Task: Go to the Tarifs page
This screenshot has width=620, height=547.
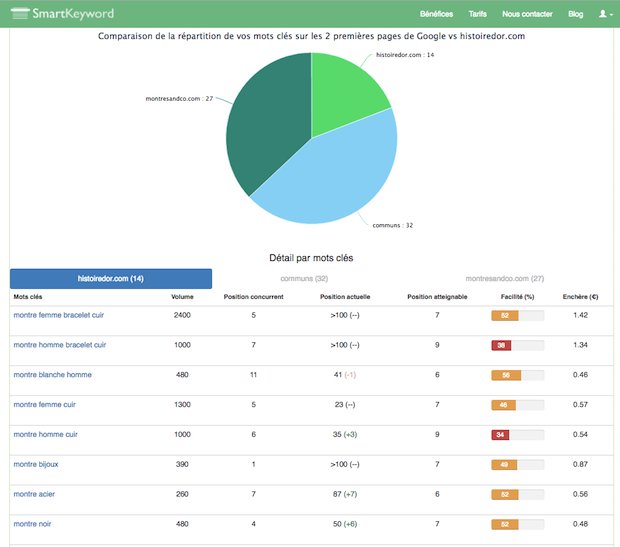Action: [x=477, y=14]
